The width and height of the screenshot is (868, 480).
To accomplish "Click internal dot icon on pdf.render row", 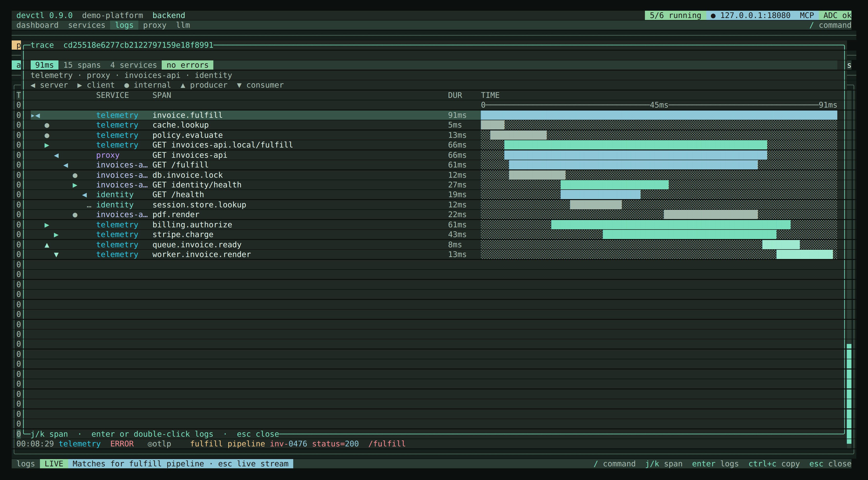I will coord(75,215).
